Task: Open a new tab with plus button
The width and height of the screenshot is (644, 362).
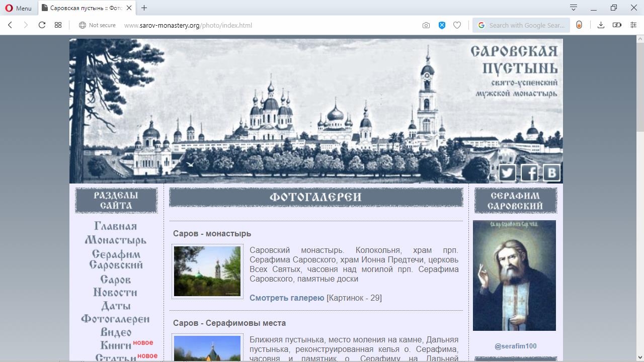Action: (144, 8)
